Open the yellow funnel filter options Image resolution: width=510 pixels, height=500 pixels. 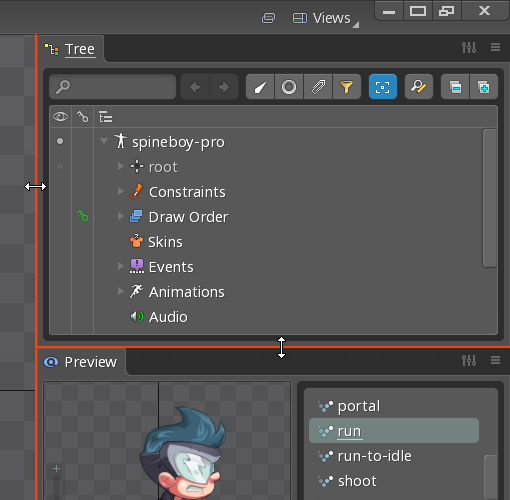(347, 87)
